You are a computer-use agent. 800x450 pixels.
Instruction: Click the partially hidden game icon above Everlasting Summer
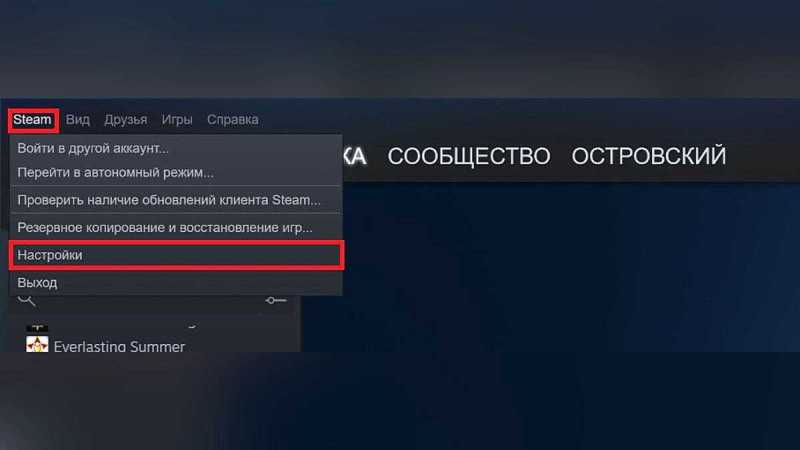[37, 328]
